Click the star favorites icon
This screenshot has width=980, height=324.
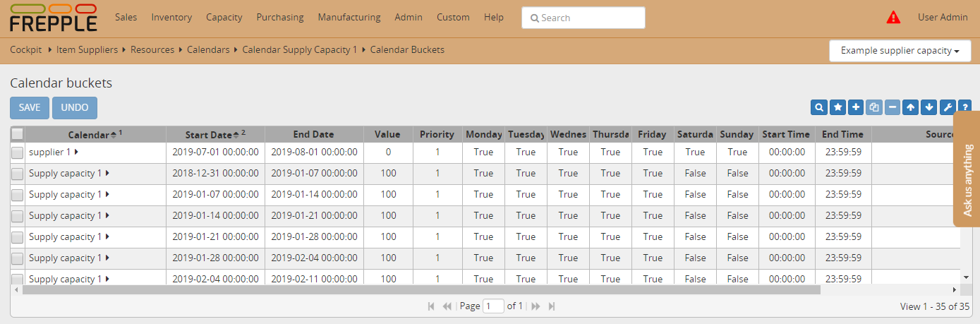tap(837, 107)
